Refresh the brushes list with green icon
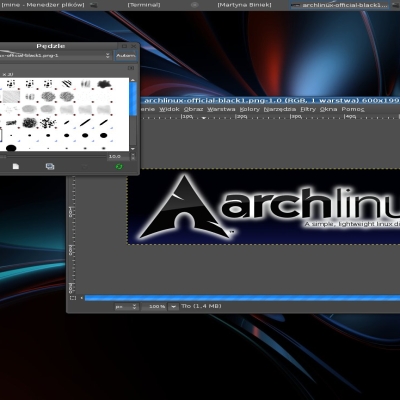The width and height of the screenshot is (400, 400). [119, 166]
